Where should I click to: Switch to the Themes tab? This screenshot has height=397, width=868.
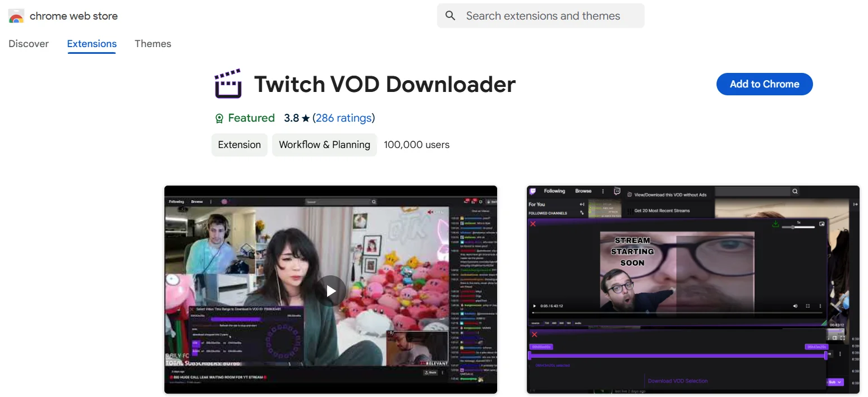(x=153, y=44)
